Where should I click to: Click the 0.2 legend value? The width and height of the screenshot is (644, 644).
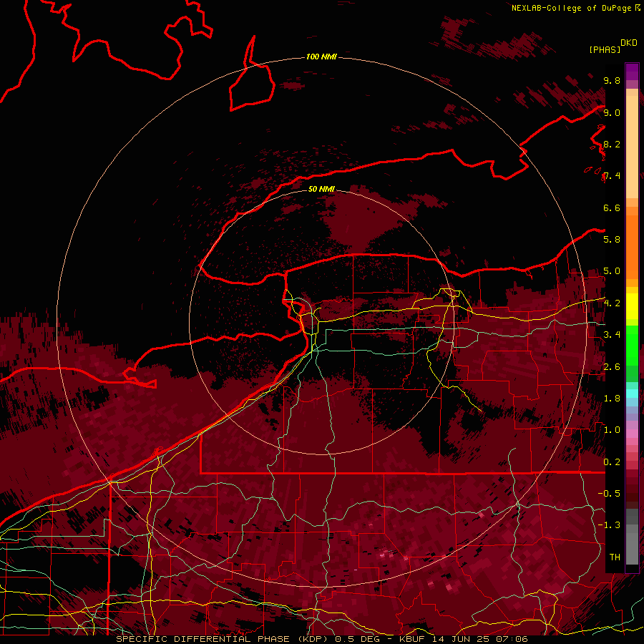tap(612, 462)
